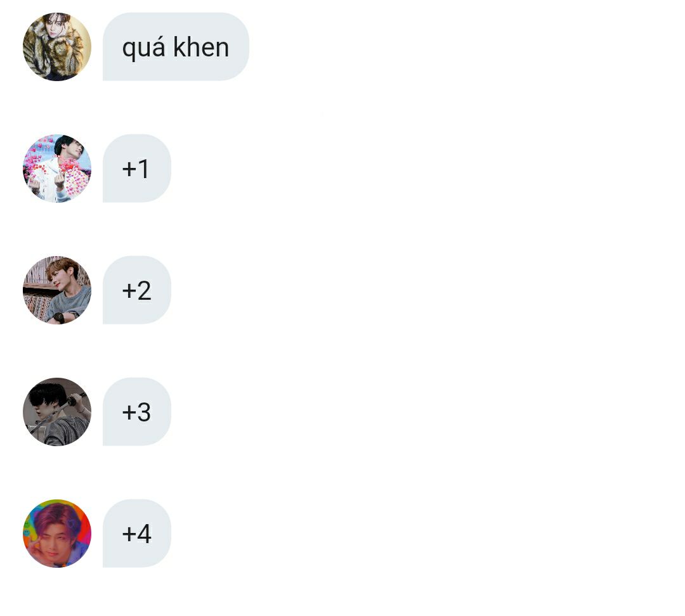
Task: Tap the avatar with pink hearts
Action: click(57, 169)
